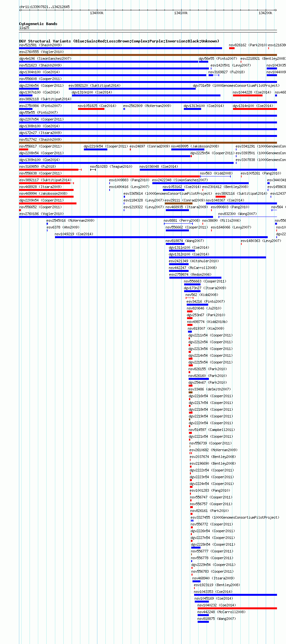Click the 134200k ruler position label
Screen dimensions: 286x644
pos(265,13)
